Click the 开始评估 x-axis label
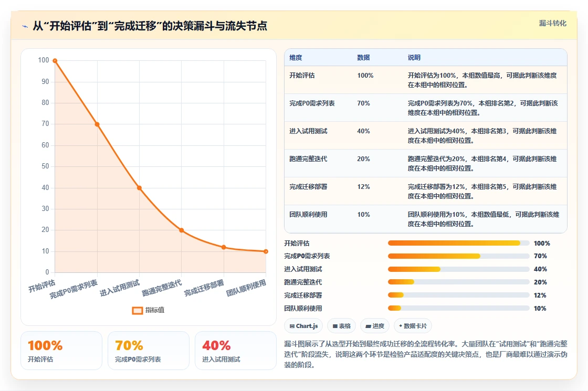The width and height of the screenshot is (588, 391). [41, 286]
